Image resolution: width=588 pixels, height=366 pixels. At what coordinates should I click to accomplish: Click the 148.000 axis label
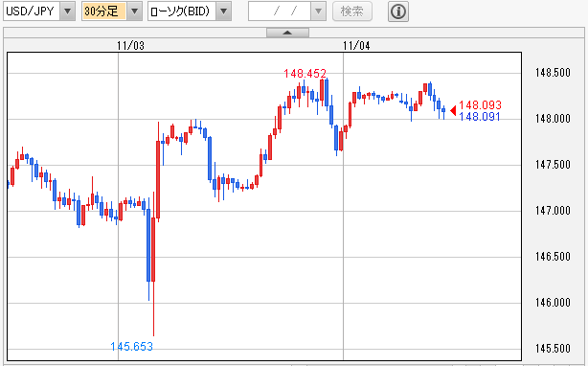click(553, 119)
